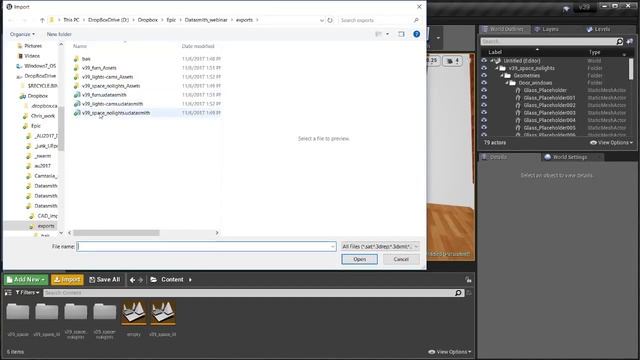Expand the arrow after Content breadcrumb

pyautogui.click(x=190, y=280)
